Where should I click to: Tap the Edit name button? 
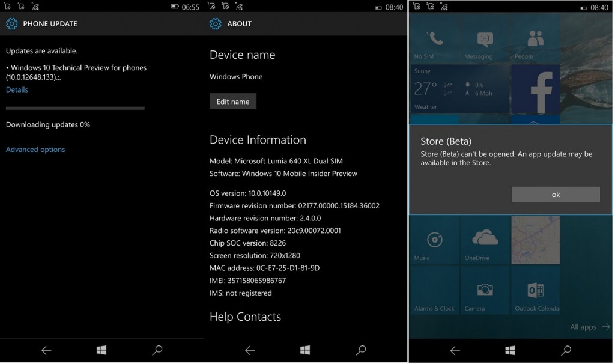click(x=233, y=101)
